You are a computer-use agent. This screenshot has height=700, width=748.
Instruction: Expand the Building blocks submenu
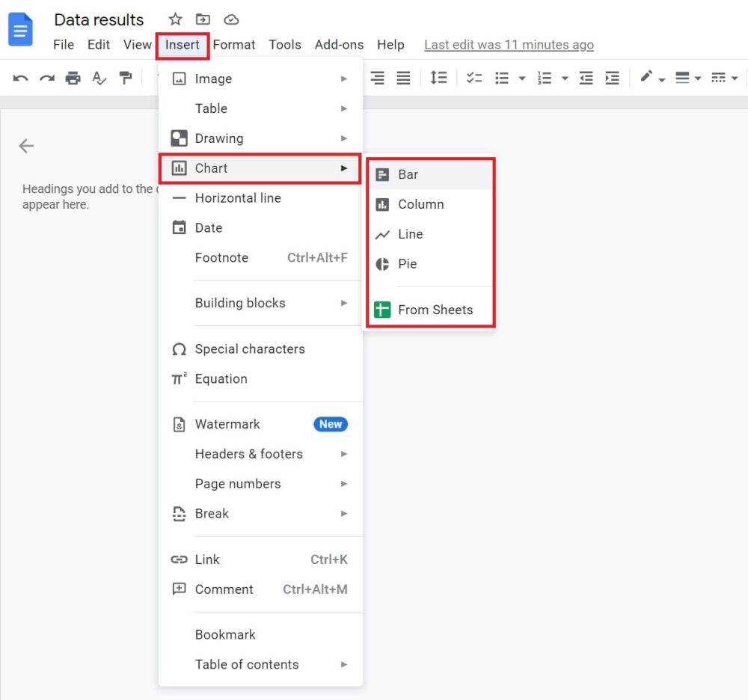[x=239, y=303]
